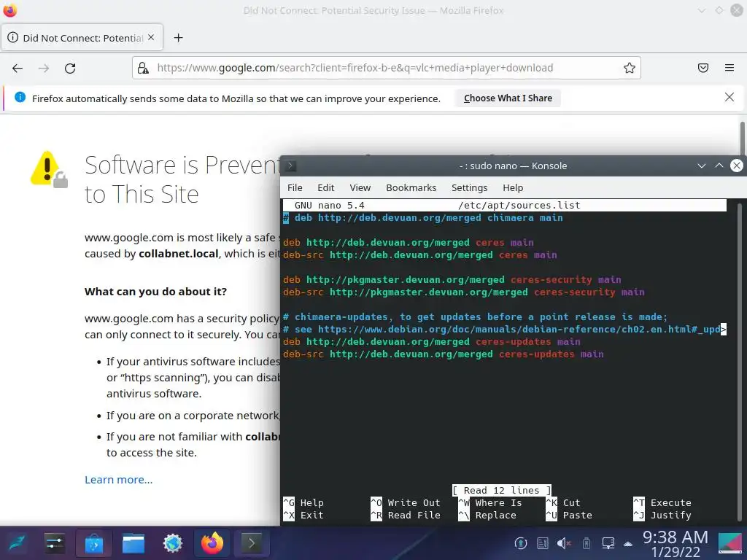This screenshot has height=560, width=747.
Task: Click nano '^X Exit' shortcut label
Action: click(x=303, y=516)
